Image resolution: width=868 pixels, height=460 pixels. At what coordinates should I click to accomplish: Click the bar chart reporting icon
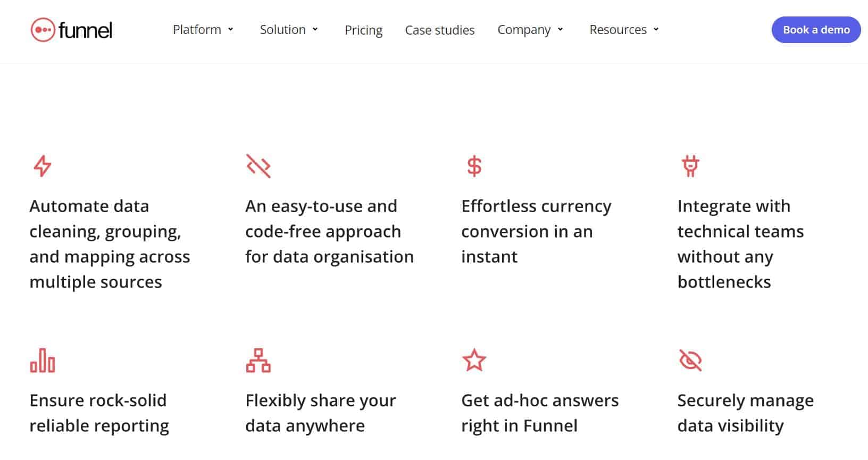[x=43, y=361]
